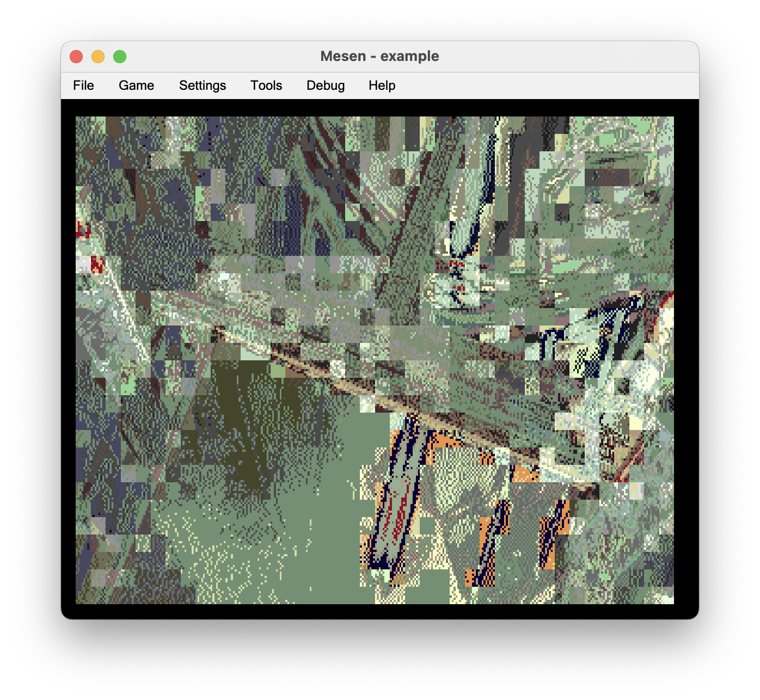Minimize the Mesen window
Image resolution: width=760 pixels, height=700 pixels.
coord(98,57)
